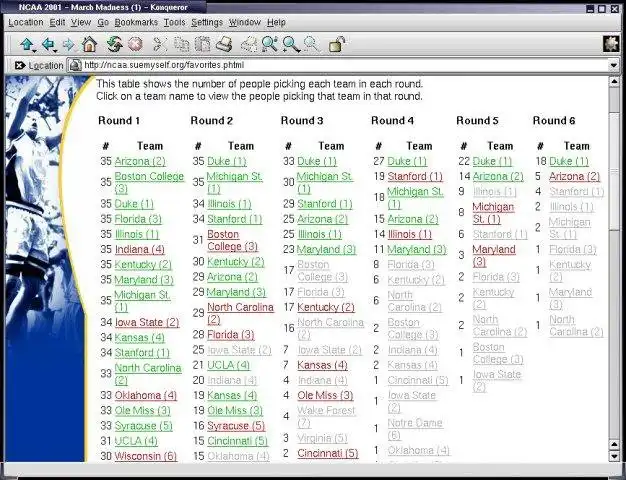Viewport: 626px width, 480px height.
Task: Open the Bookmarks menu
Action: pyautogui.click(x=136, y=22)
